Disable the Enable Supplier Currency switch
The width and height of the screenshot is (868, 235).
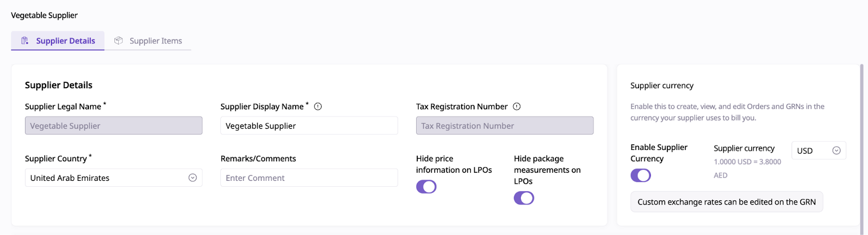tap(641, 175)
